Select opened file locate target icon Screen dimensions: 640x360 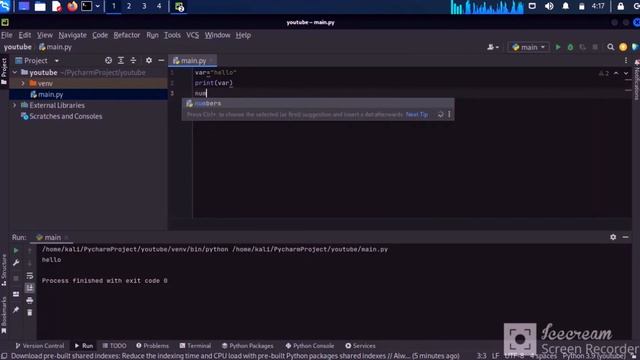(108, 60)
